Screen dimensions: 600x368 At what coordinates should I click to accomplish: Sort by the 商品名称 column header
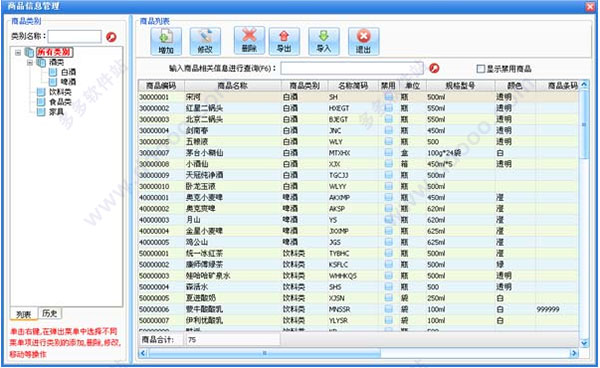233,86
